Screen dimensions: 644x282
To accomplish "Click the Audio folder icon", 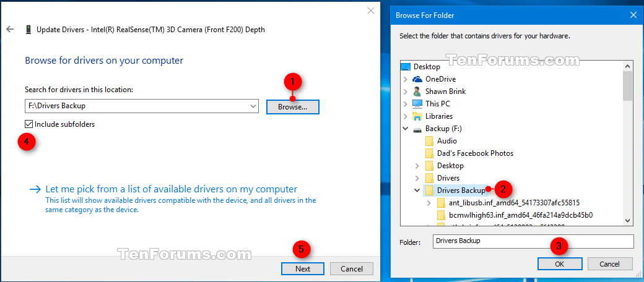I will pos(429,141).
